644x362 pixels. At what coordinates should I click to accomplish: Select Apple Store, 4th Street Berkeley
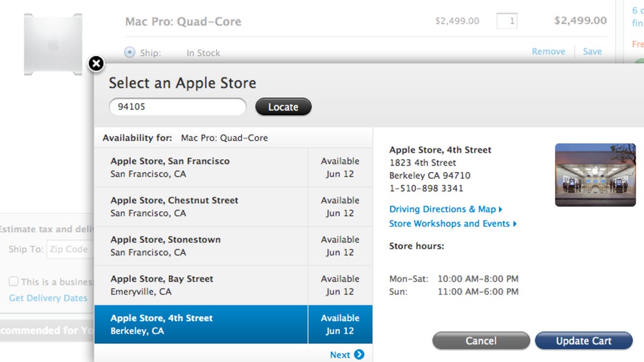coord(201,324)
